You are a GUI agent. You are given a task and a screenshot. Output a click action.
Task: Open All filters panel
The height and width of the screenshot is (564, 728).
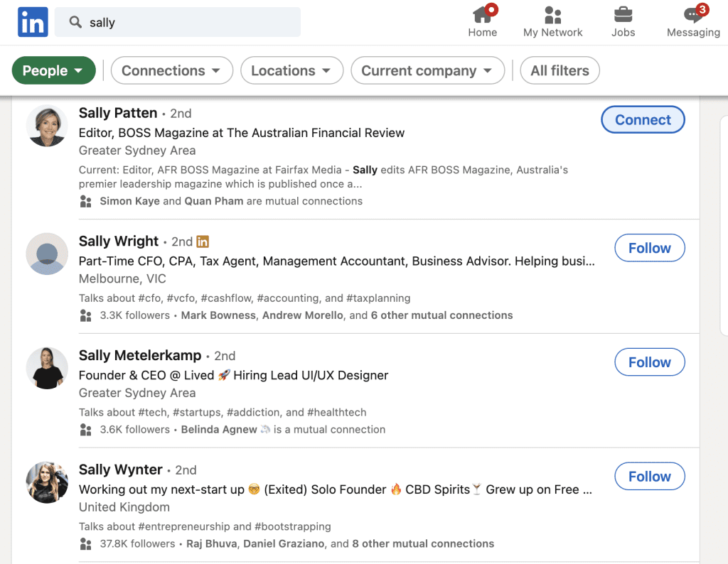(560, 70)
